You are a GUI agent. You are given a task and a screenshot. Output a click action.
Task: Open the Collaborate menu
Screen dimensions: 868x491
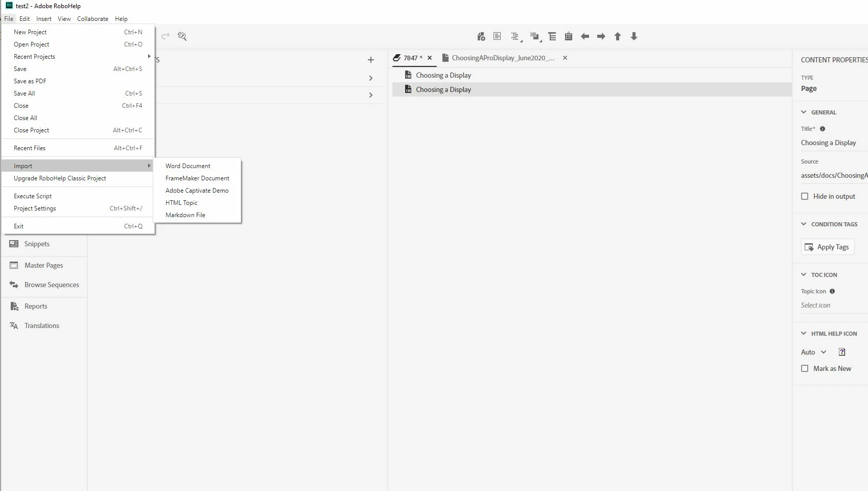92,19
